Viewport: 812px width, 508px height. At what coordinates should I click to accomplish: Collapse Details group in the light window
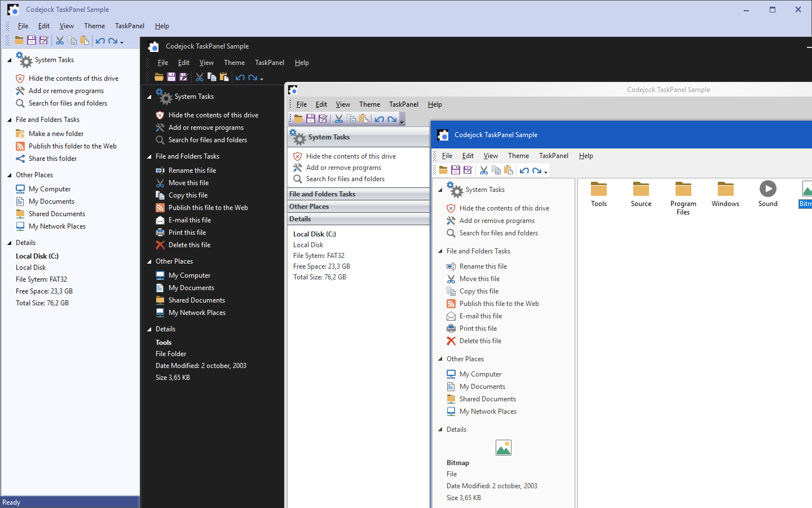pyautogui.click(x=10, y=243)
